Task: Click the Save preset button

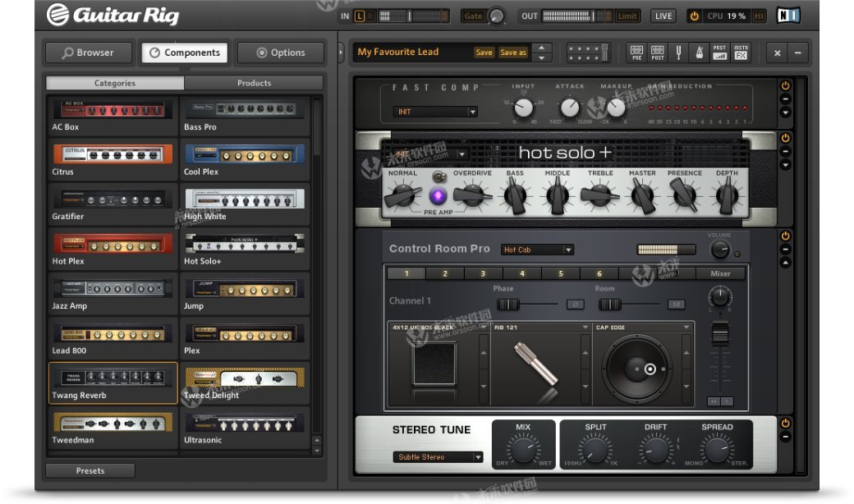Action: point(484,53)
